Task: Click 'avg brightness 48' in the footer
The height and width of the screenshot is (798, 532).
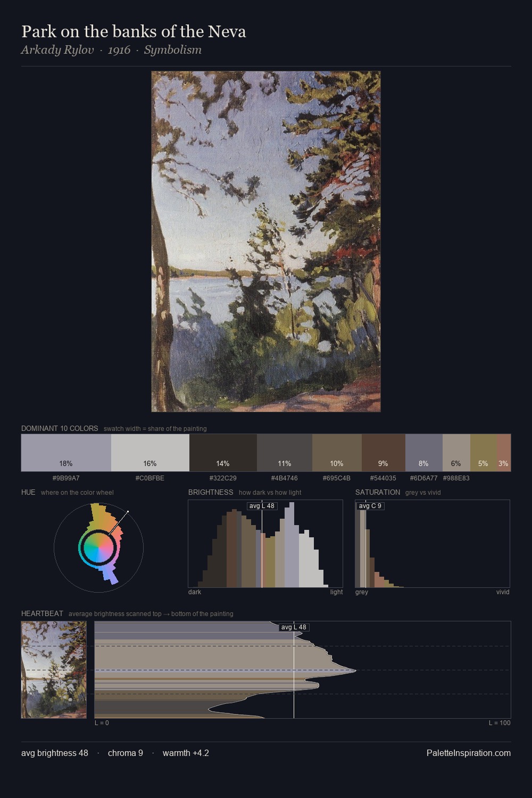Action: click(55, 753)
